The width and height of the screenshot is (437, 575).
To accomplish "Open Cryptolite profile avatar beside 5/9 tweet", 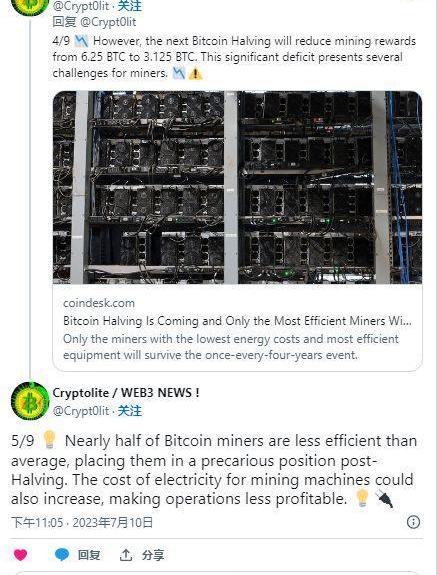I will coord(30,401).
